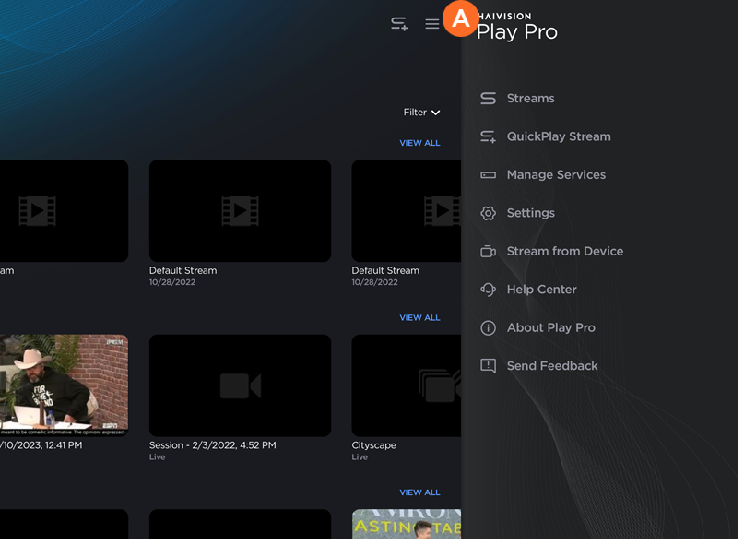The height and width of the screenshot is (557, 756).
Task: Click the QuickPlay add-stream icon in top bar
Action: [399, 24]
